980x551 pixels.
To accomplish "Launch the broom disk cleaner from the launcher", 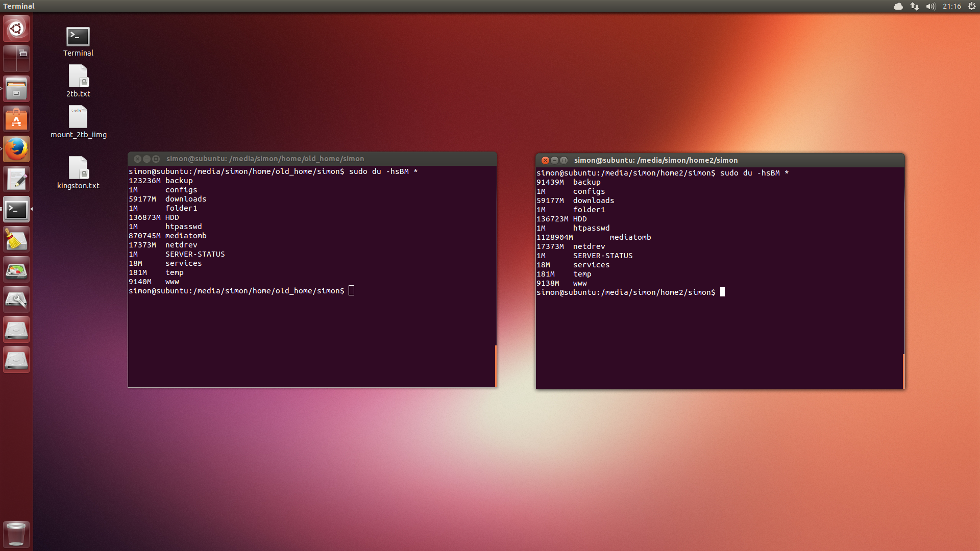I will pyautogui.click(x=16, y=239).
